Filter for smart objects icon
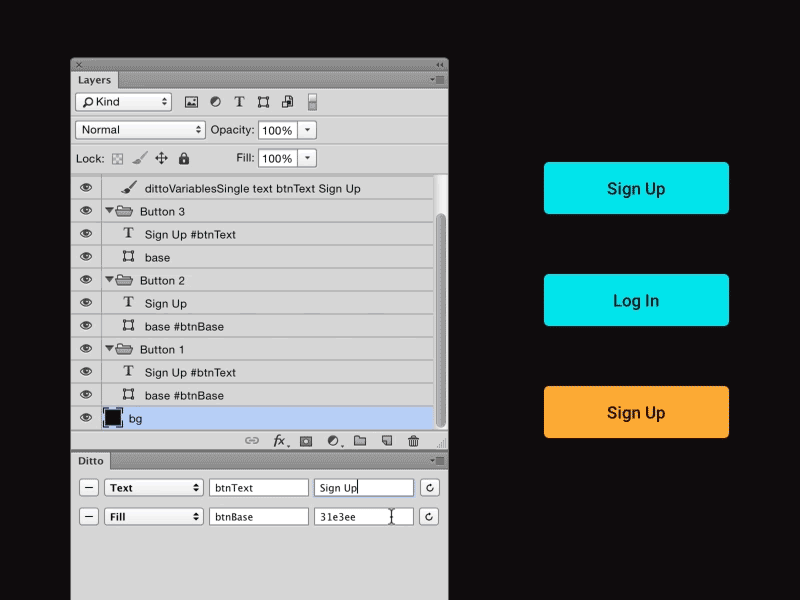The image size is (800, 600). pos(288,102)
